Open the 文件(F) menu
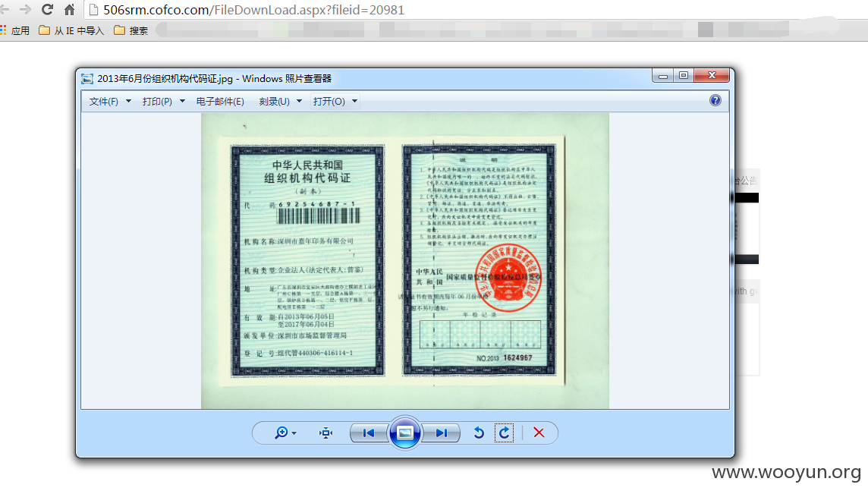Image resolution: width=868 pixels, height=494 pixels. (x=104, y=102)
